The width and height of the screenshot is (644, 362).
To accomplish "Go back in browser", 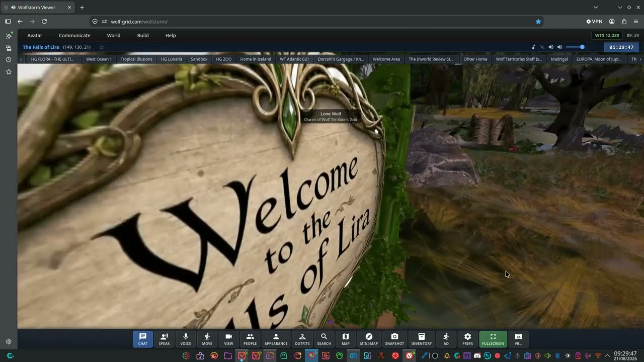I will [20, 22].
